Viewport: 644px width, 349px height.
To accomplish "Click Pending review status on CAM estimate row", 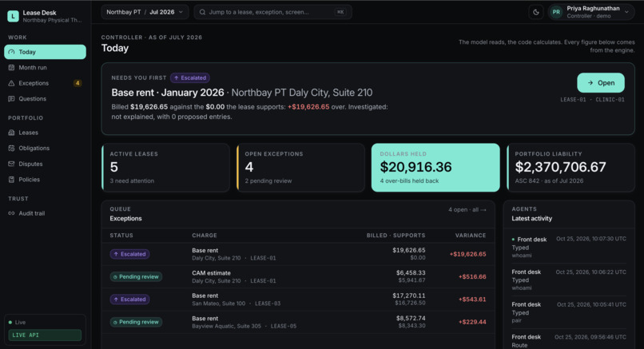I will click(x=136, y=277).
